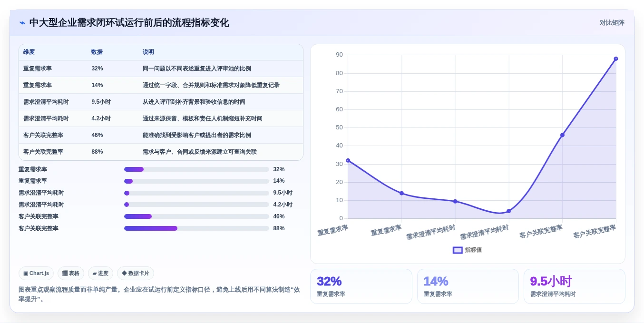The image size is (644, 323).
Task: Click the 数据 column header
Action: click(x=97, y=52)
